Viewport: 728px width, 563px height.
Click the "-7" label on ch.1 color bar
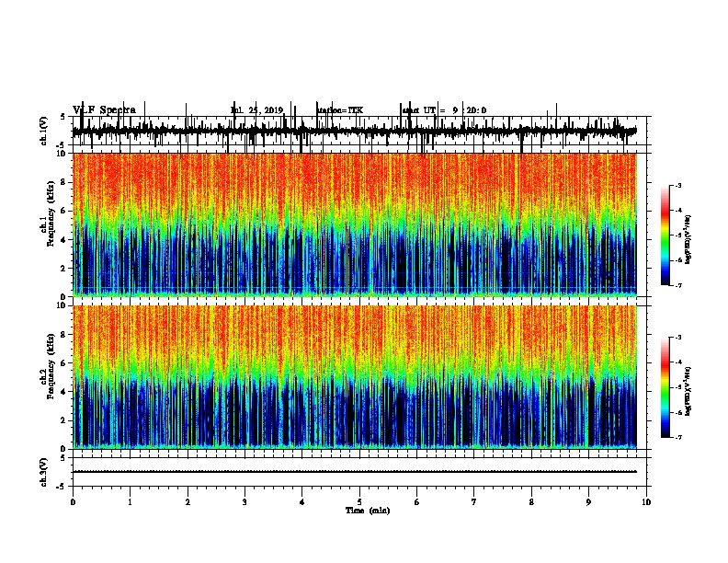point(677,285)
